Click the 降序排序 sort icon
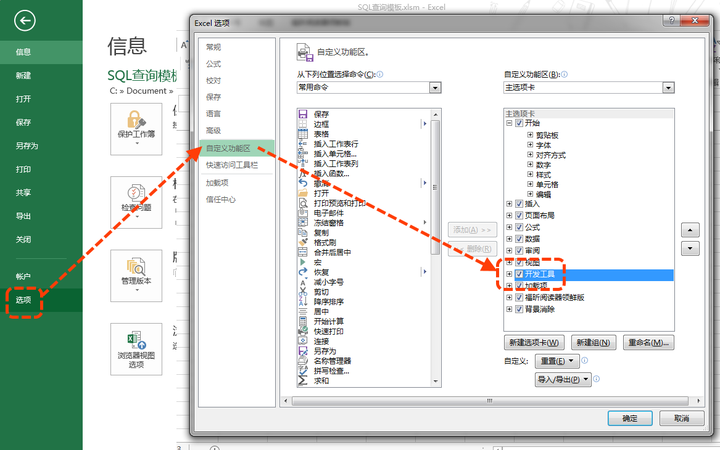 pyautogui.click(x=303, y=302)
